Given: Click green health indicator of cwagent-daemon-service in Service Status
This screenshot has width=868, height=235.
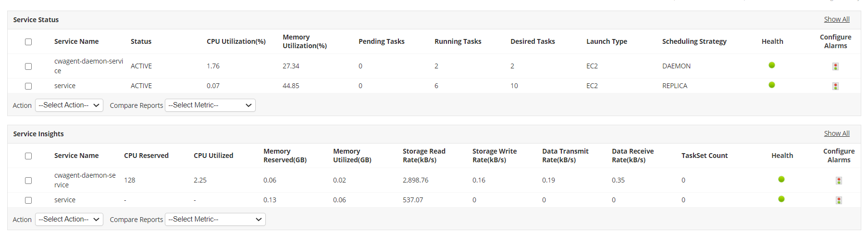Looking at the screenshot, I should [772, 65].
